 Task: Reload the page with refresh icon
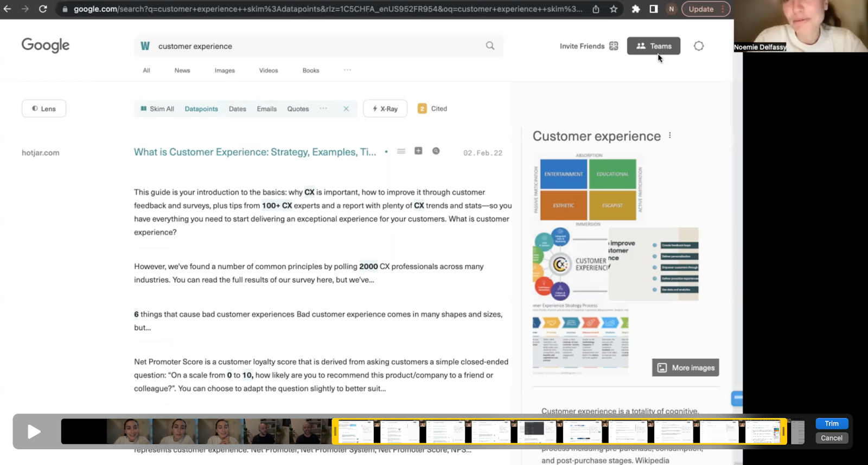43,9
